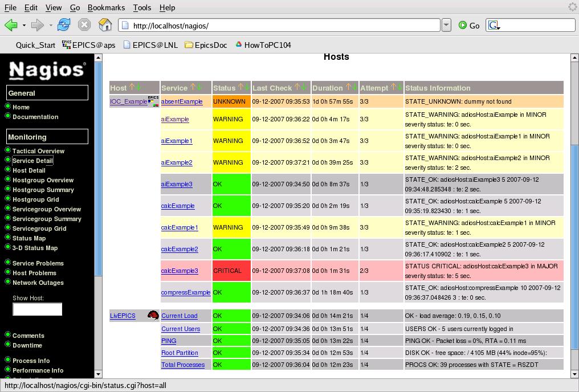Sort Host column ascending with up arrow

click(132, 87)
